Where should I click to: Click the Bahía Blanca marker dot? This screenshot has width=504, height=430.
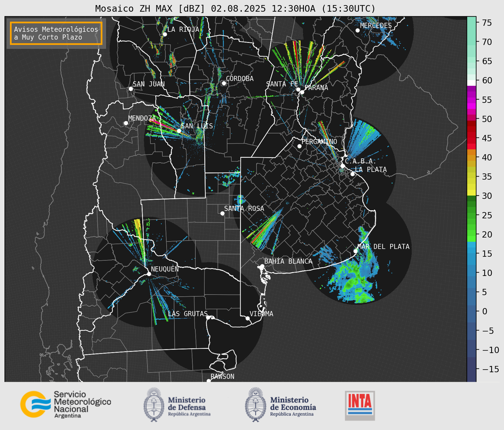(262, 266)
